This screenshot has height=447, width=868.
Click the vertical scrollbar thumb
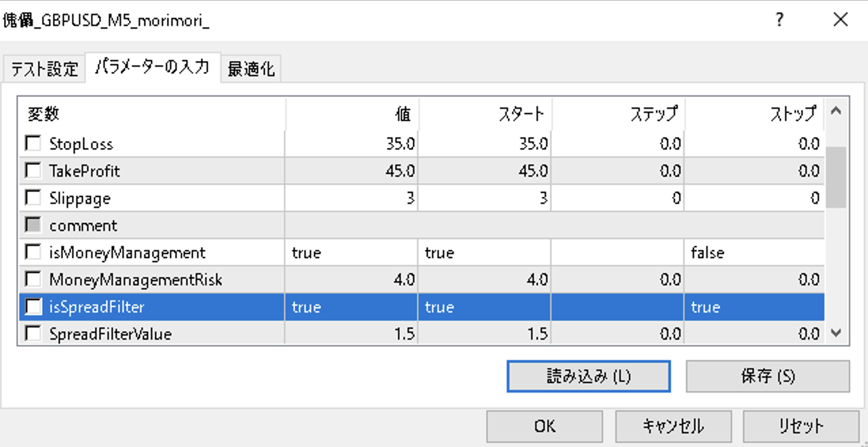tap(836, 177)
